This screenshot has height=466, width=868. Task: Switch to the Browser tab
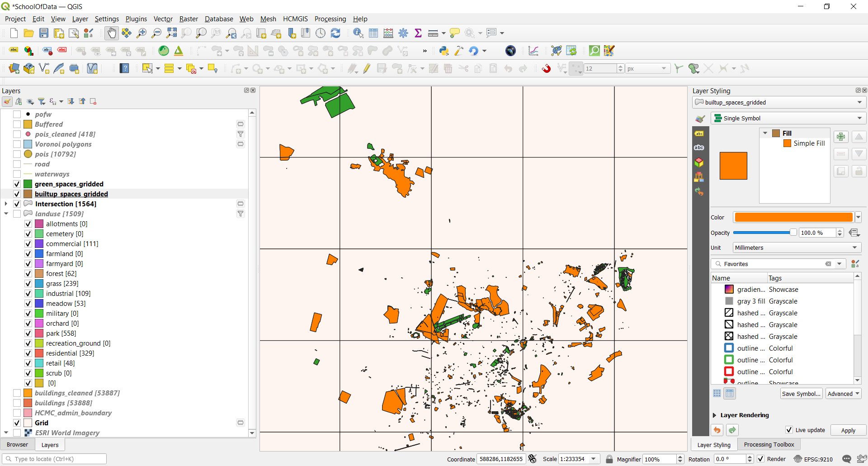[x=17, y=445]
